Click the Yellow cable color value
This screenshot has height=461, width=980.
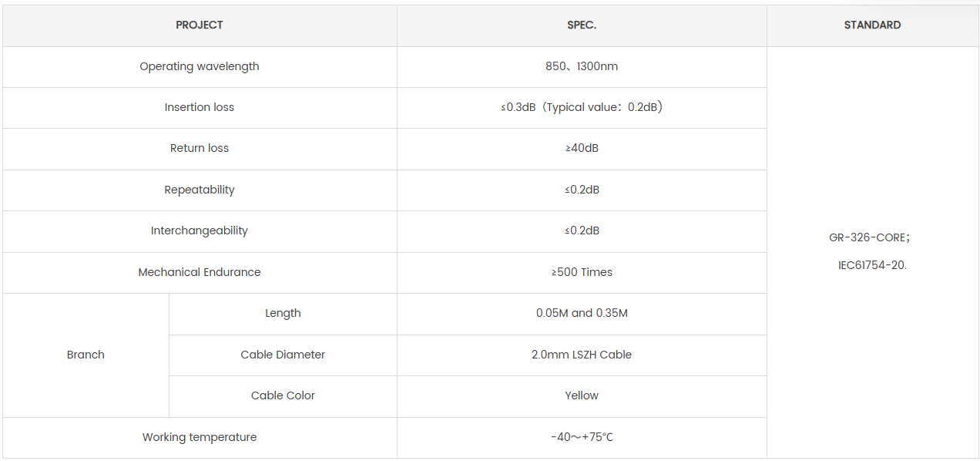click(582, 395)
